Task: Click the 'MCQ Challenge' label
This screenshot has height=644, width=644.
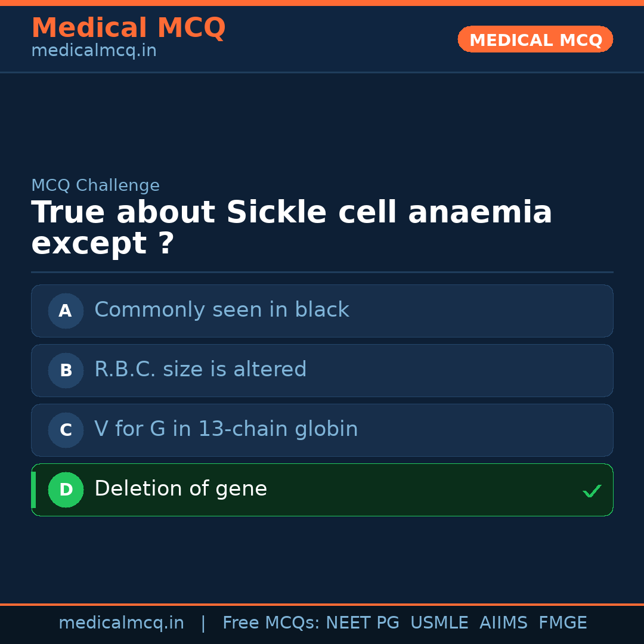Action: pyautogui.click(x=95, y=185)
